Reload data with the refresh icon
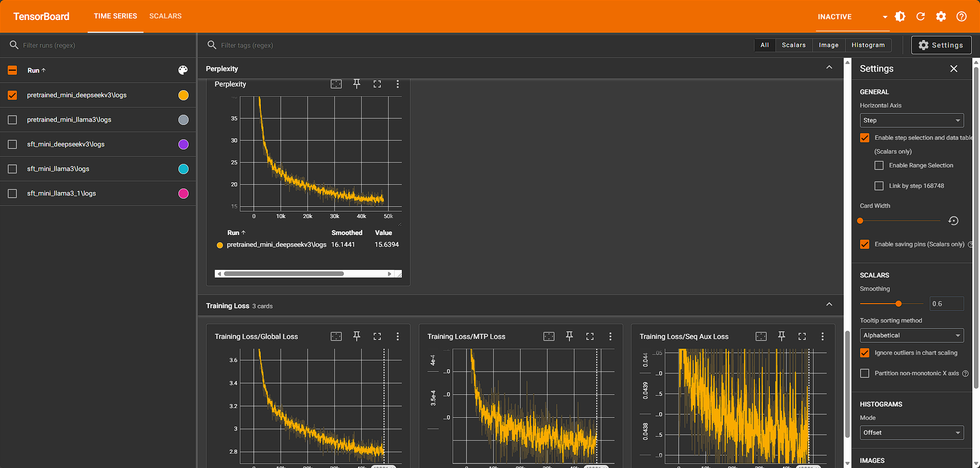 pyautogui.click(x=921, y=16)
